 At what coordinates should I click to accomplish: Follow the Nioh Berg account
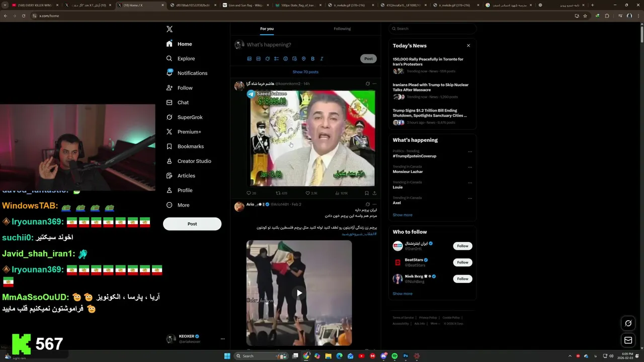462,279
